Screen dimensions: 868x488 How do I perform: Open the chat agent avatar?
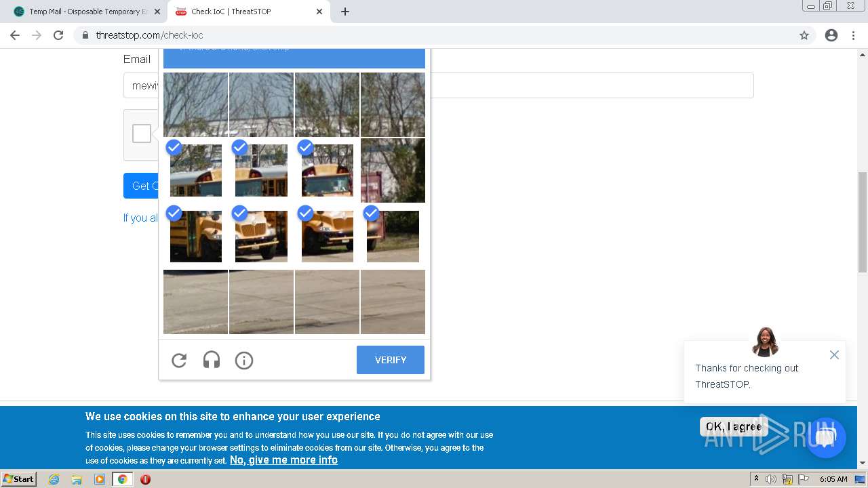(765, 342)
